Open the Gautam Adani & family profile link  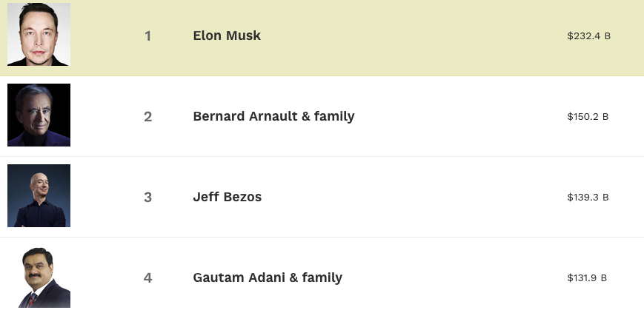click(x=268, y=277)
